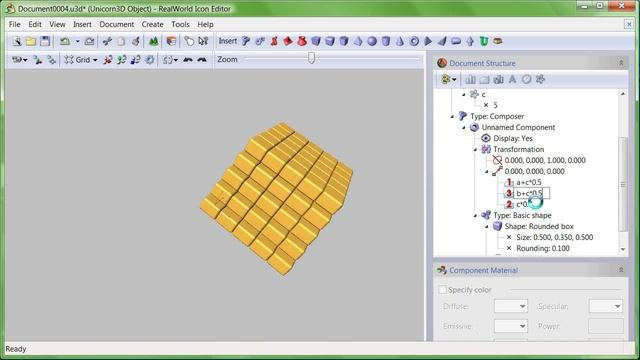
Task: Click the green trees toolbar icon
Action: pos(153,41)
